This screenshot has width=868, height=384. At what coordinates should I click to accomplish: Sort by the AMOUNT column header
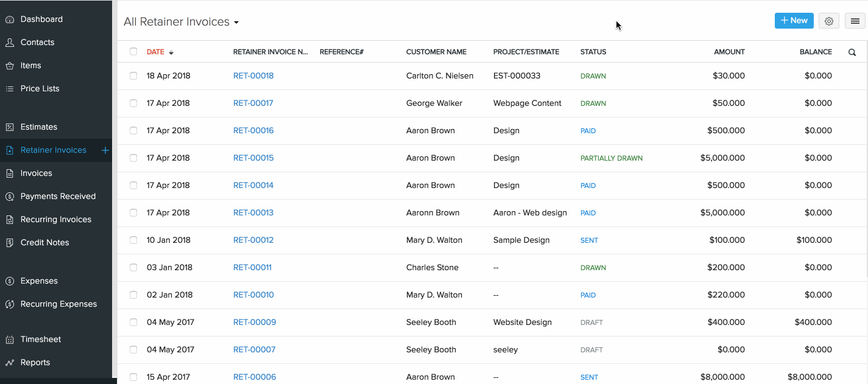729,52
